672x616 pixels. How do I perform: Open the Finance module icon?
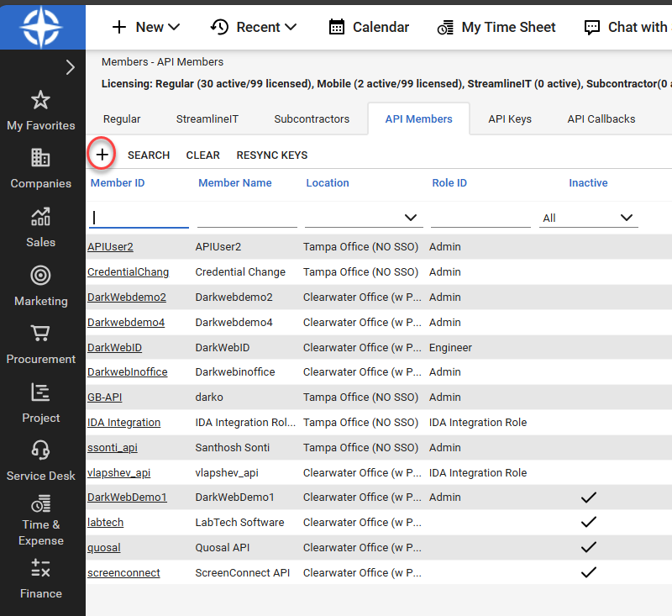coord(40,568)
